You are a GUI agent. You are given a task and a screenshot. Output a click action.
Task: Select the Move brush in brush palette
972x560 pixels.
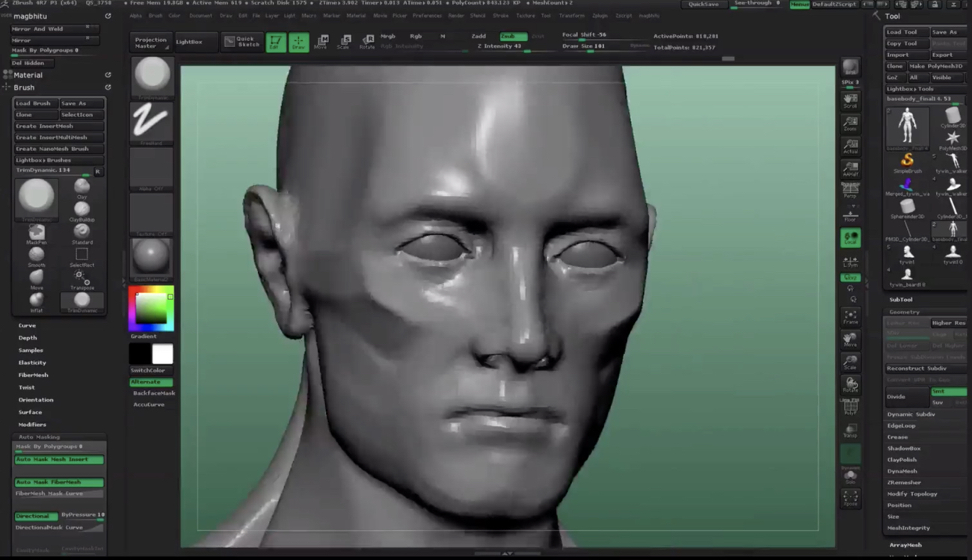coord(37,277)
